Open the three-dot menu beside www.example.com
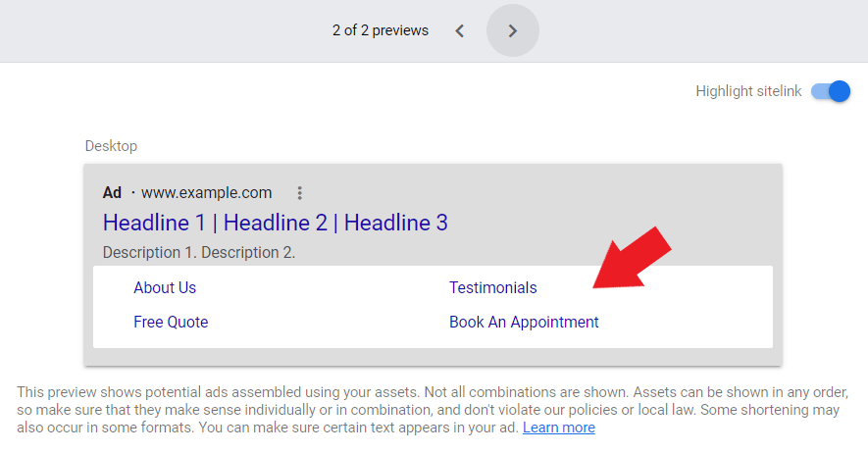Screen dimensions: 868x453 (300, 193)
